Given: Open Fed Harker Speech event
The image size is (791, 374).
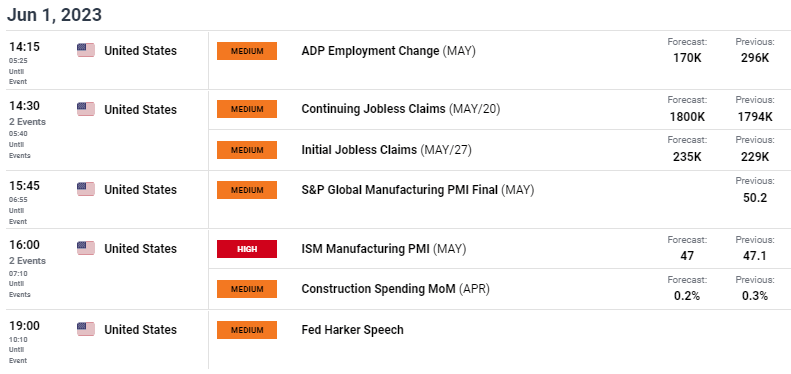Looking at the screenshot, I should tap(352, 330).
